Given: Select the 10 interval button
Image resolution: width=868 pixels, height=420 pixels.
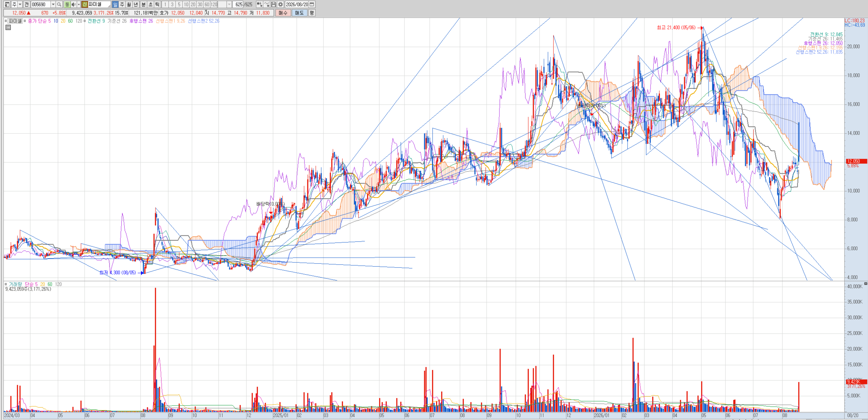Looking at the screenshot, I should [186, 4].
